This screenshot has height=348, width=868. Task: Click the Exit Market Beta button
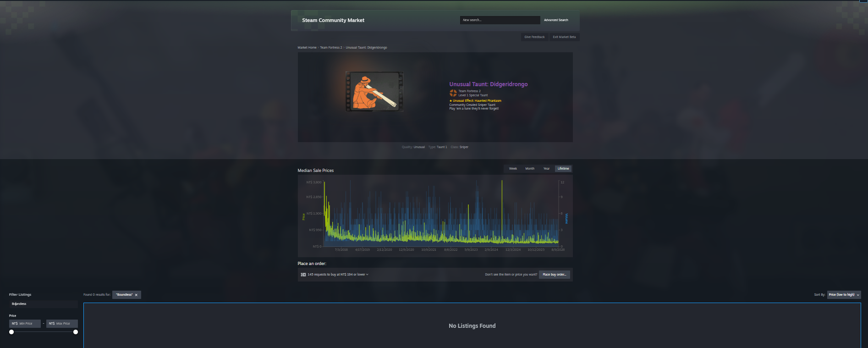pos(564,37)
